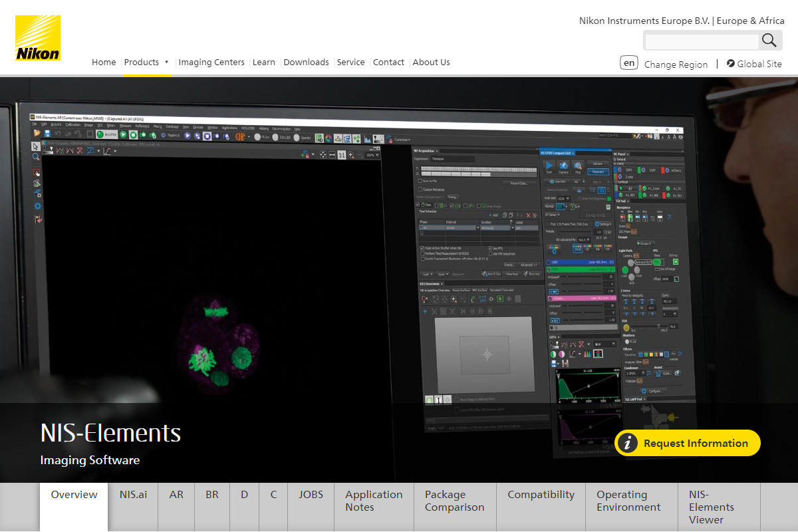The image size is (798, 532).
Task: Click 'Nikon Instruments Europe B.V.' header text
Action: coord(644,21)
